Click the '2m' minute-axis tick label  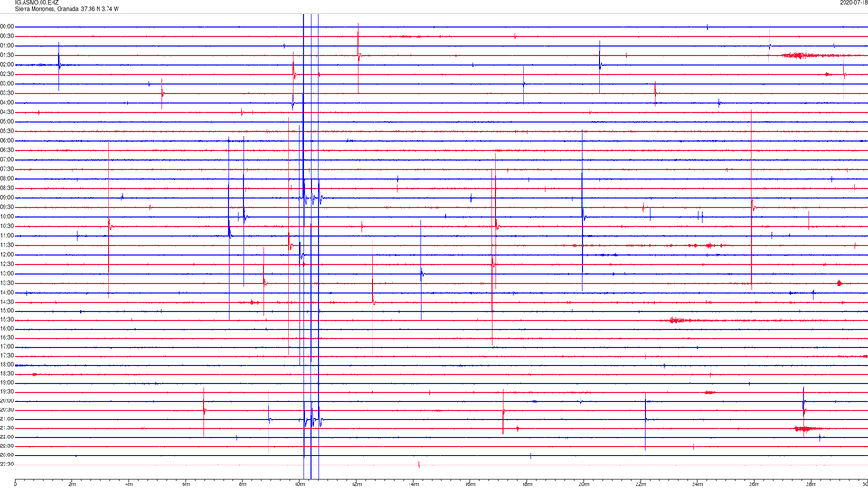[72, 484]
